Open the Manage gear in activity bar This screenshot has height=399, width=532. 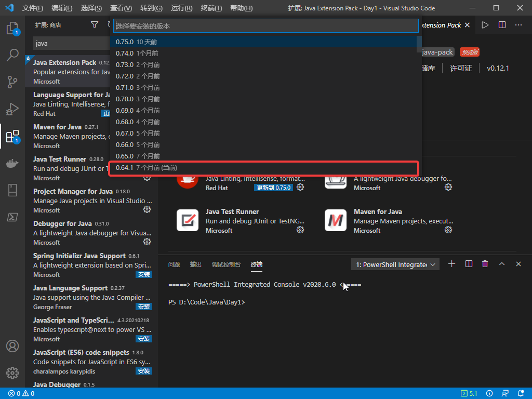click(12, 373)
